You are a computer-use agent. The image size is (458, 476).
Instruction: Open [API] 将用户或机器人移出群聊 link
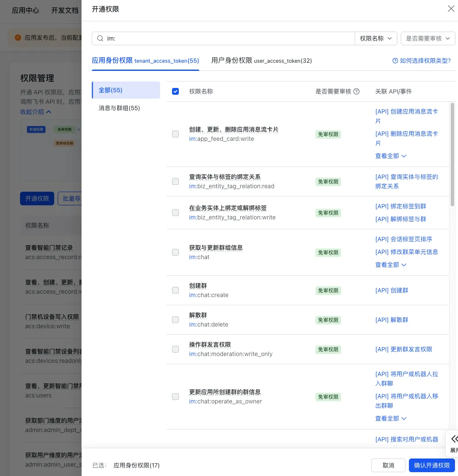[x=407, y=401]
